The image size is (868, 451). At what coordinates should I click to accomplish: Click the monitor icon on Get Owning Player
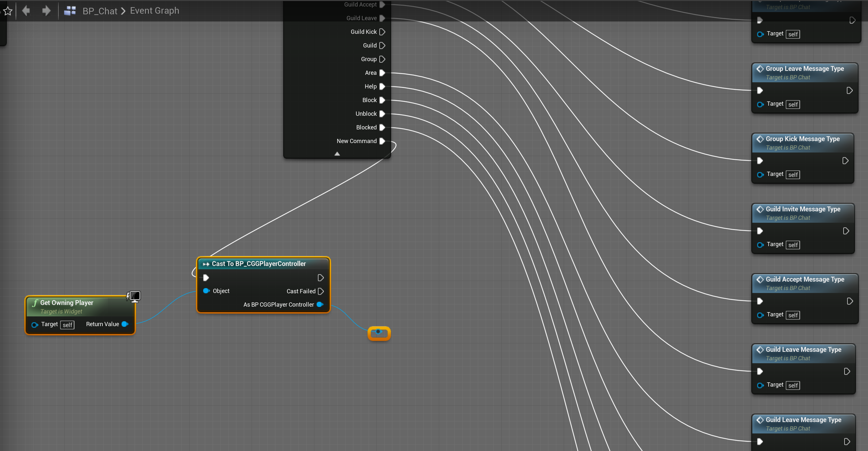pyautogui.click(x=135, y=296)
